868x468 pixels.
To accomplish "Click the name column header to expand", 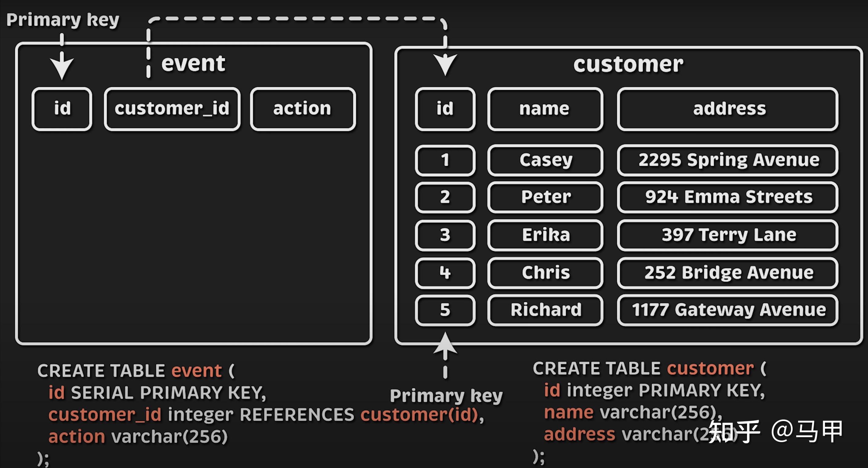I will 545,108.
